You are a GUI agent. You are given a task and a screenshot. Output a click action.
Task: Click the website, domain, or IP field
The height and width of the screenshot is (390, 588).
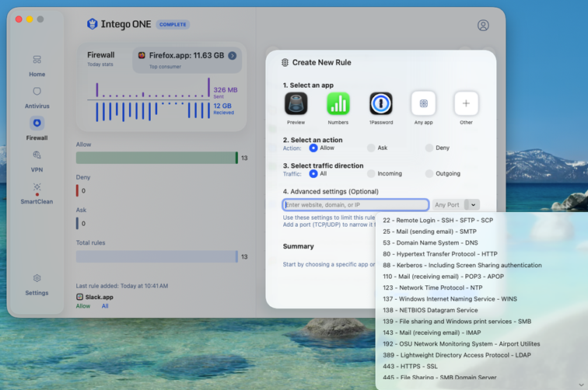click(x=355, y=205)
